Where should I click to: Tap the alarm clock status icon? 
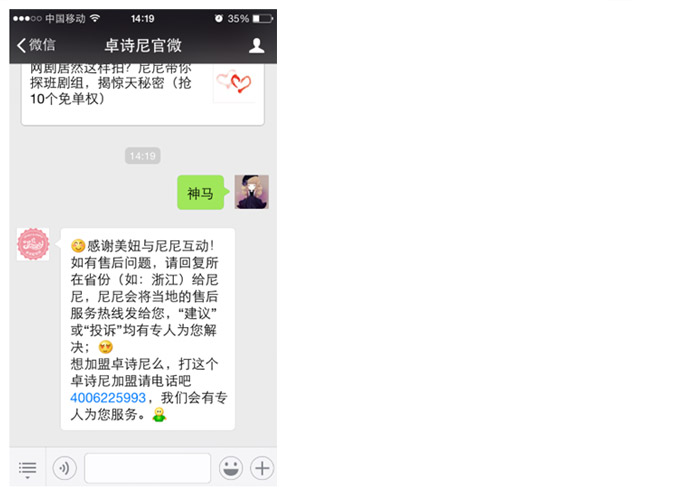[x=219, y=18]
